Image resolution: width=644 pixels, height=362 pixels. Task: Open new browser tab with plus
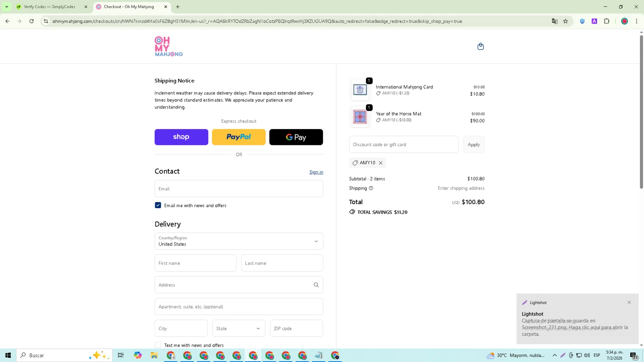178,7
